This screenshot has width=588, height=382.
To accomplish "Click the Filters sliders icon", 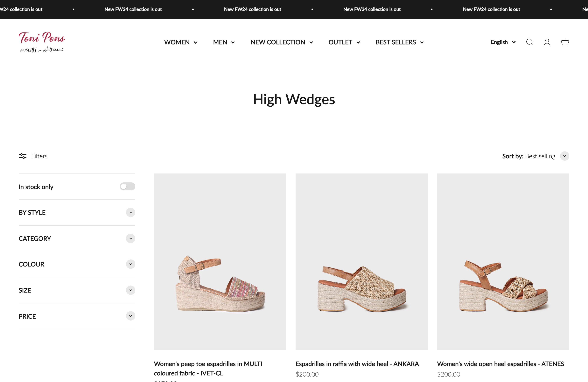I will 23,156.
